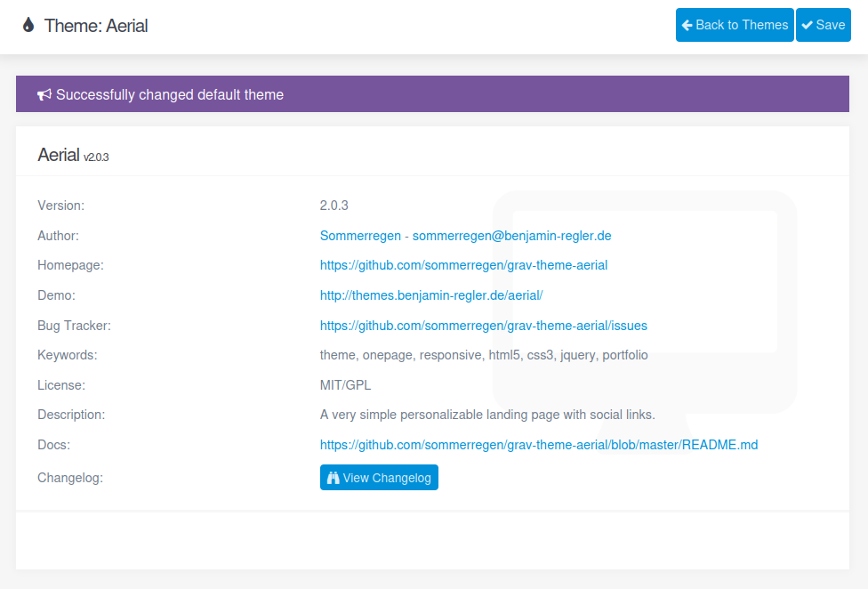Click the 2.0.3 value in Version row
Image resolution: width=868 pixels, height=589 pixels.
[334, 206]
